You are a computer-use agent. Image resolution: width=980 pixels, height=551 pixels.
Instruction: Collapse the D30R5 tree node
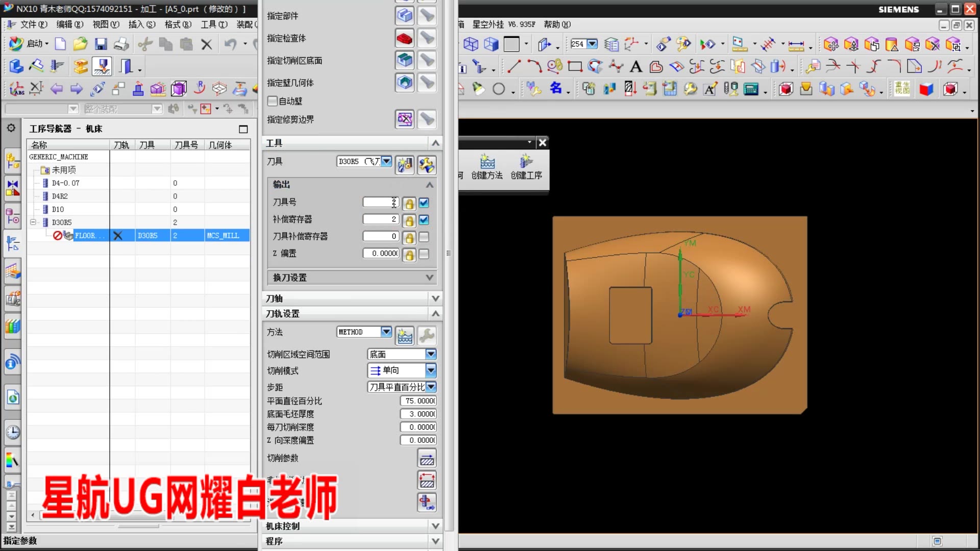click(x=33, y=222)
